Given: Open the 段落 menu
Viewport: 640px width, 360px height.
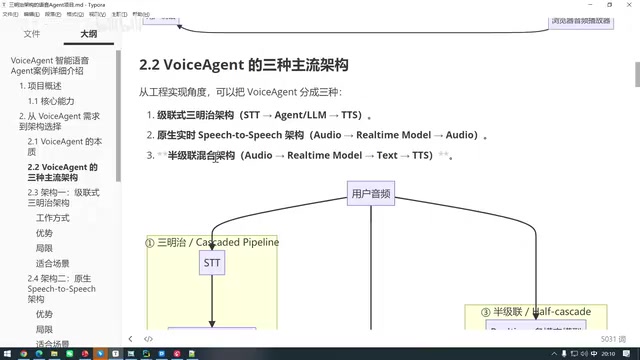Looking at the screenshot, I should click(53, 14).
